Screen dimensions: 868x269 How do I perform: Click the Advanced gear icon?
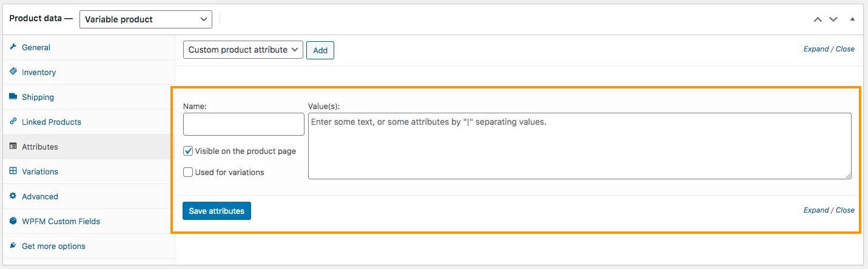[13, 196]
